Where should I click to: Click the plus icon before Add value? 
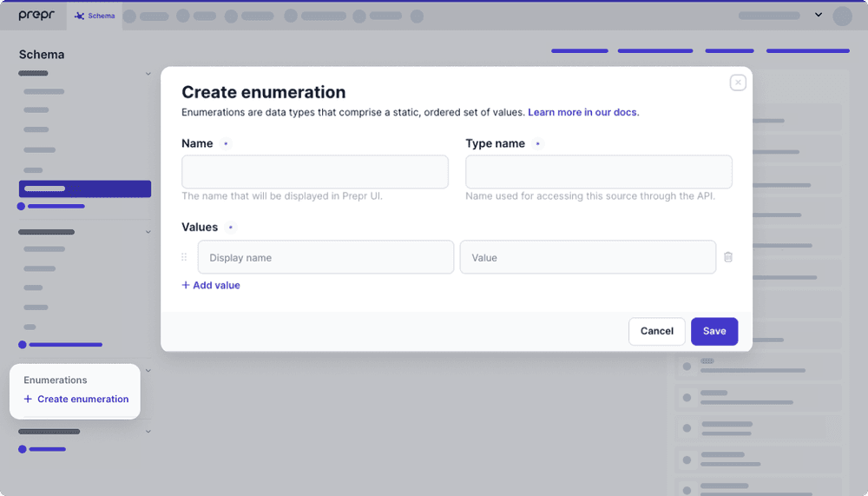(186, 285)
